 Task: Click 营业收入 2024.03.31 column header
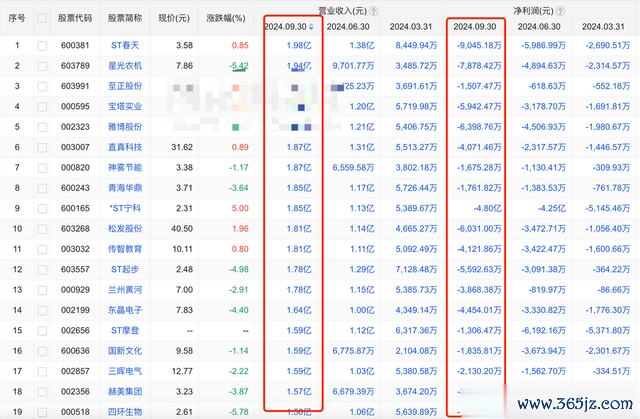411,27
